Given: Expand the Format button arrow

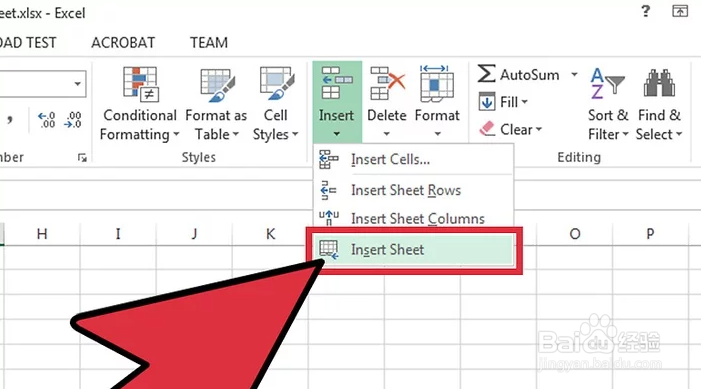Looking at the screenshot, I should coord(438,134).
